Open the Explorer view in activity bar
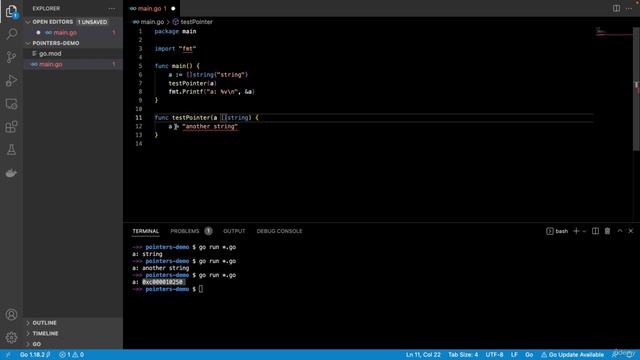 click(11, 11)
